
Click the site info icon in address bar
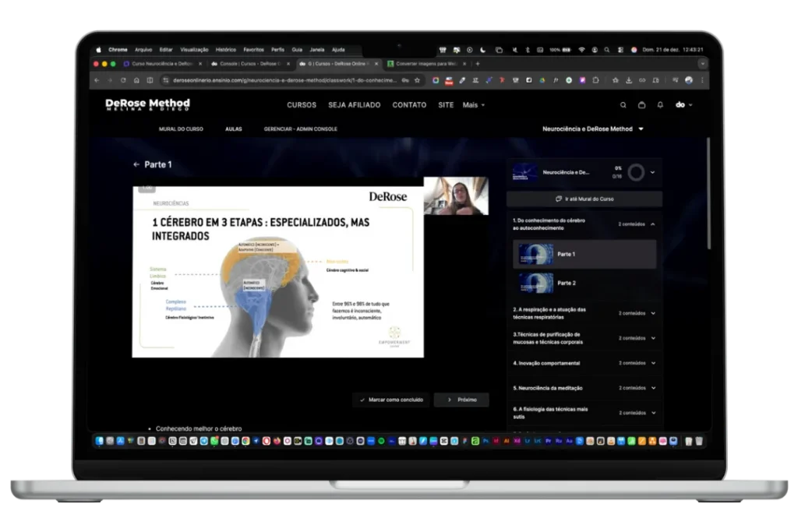[x=165, y=80]
